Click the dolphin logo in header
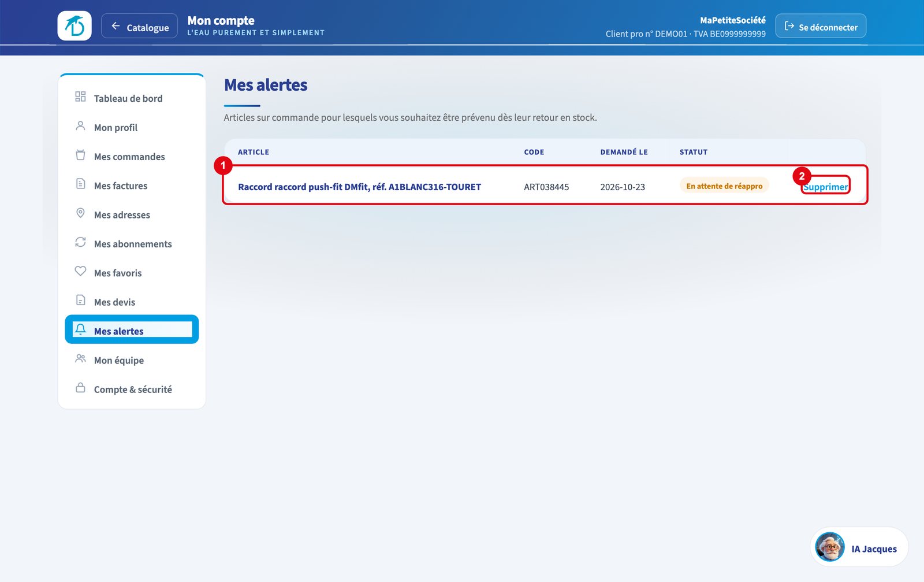 pyautogui.click(x=74, y=25)
